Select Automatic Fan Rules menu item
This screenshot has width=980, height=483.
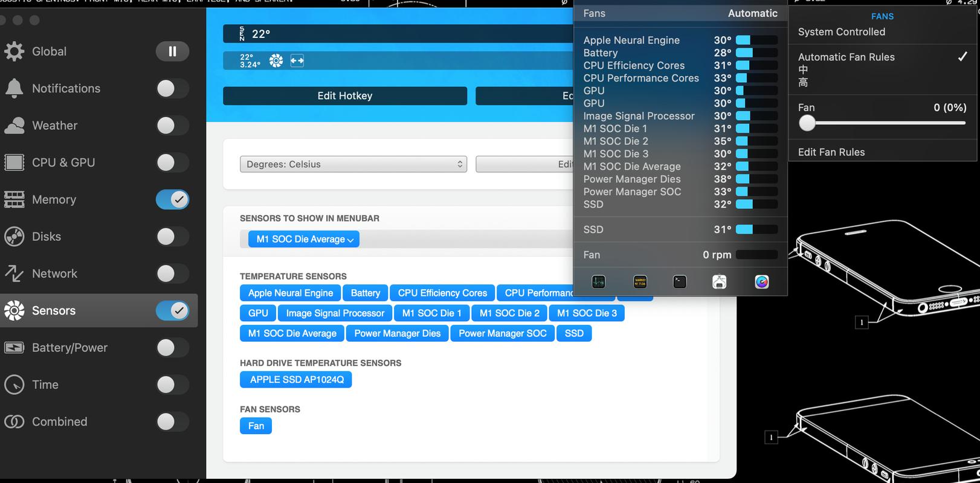click(x=846, y=57)
